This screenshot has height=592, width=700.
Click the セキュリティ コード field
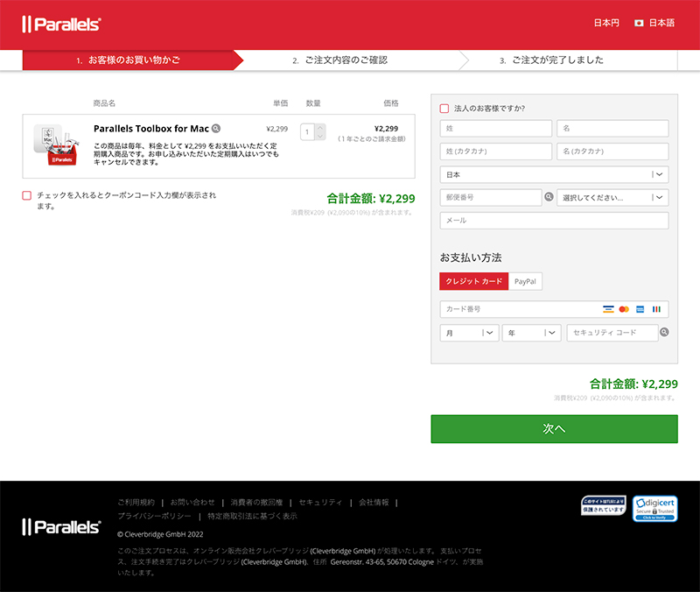tap(612, 333)
